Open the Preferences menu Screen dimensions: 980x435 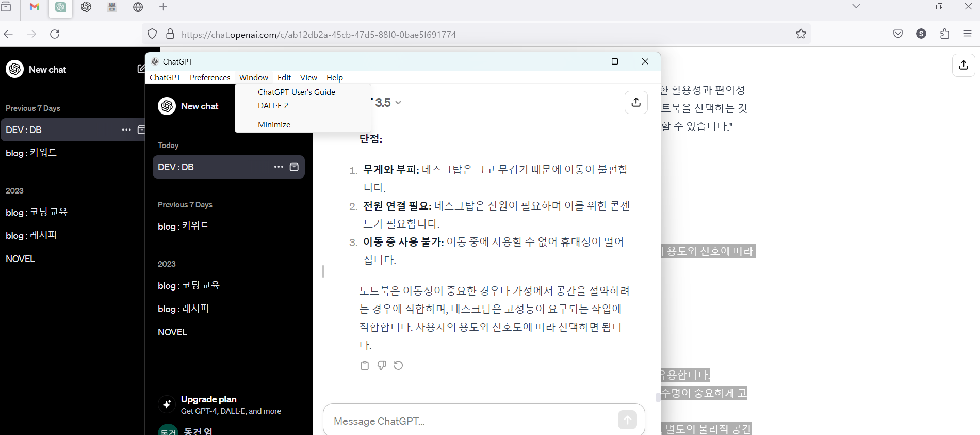[x=210, y=77]
